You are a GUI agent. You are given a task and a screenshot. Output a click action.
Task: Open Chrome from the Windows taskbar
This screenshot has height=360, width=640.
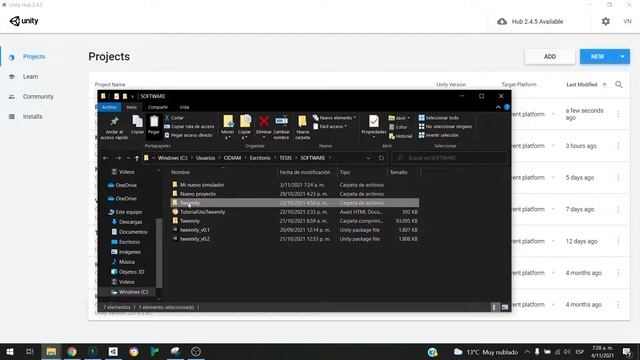pyautogui.click(x=72, y=351)
